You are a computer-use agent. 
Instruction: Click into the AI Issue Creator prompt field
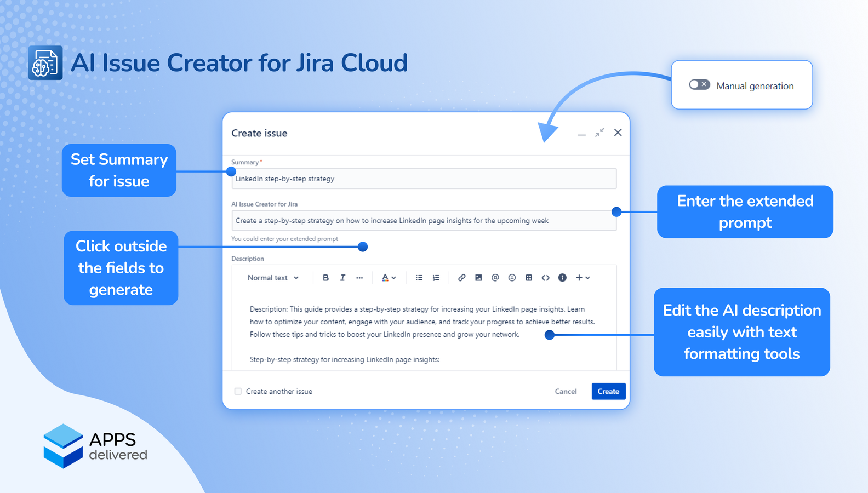(424, 221)
